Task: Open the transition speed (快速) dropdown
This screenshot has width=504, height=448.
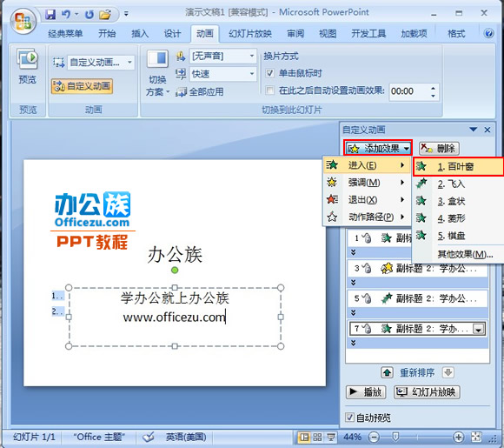Action: (x=252, y=74)
